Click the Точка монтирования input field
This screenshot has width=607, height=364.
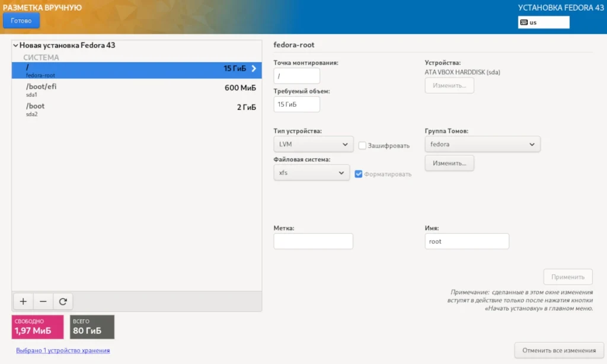tap(297, 76)
